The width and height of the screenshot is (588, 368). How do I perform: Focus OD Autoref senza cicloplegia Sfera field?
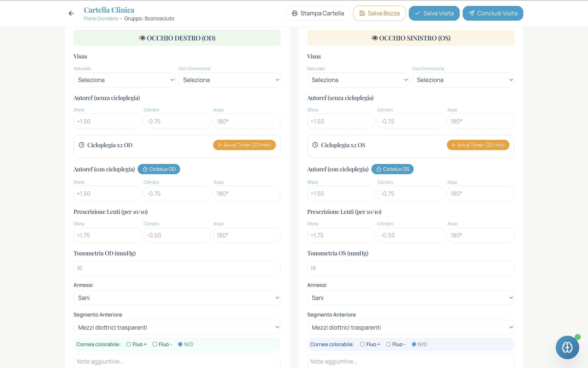click(x=107, y=121)
